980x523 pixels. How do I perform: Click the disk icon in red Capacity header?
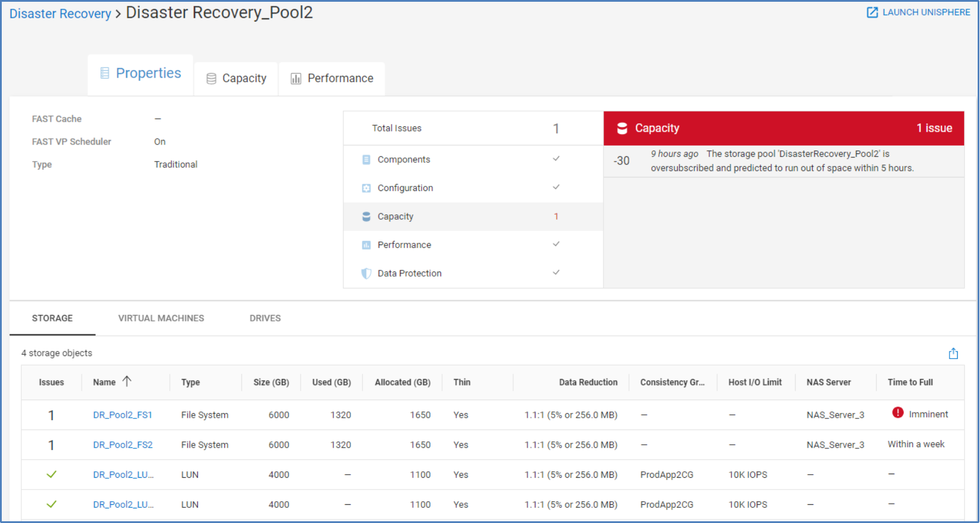click(x=622, y=128)
